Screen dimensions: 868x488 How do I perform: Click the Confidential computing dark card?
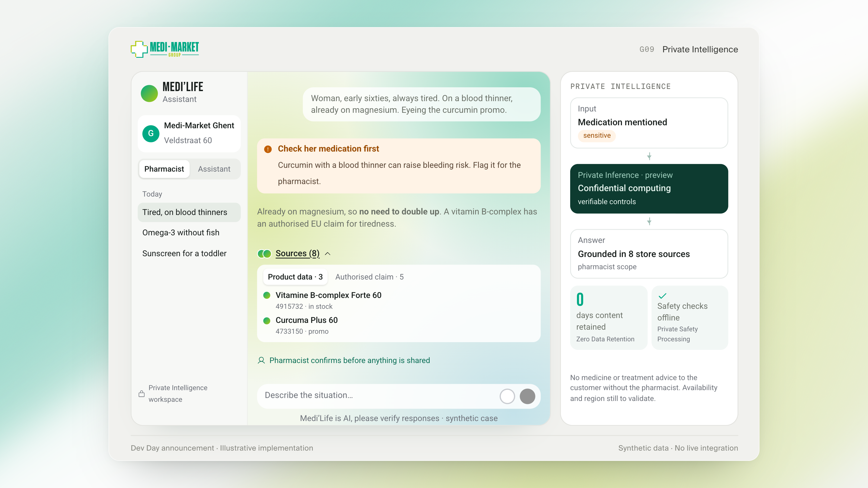(649, 189)
